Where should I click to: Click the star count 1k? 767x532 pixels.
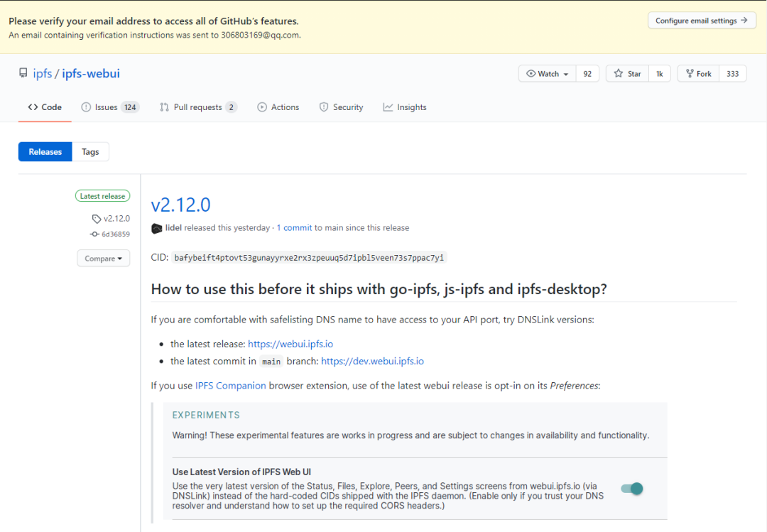659,74
